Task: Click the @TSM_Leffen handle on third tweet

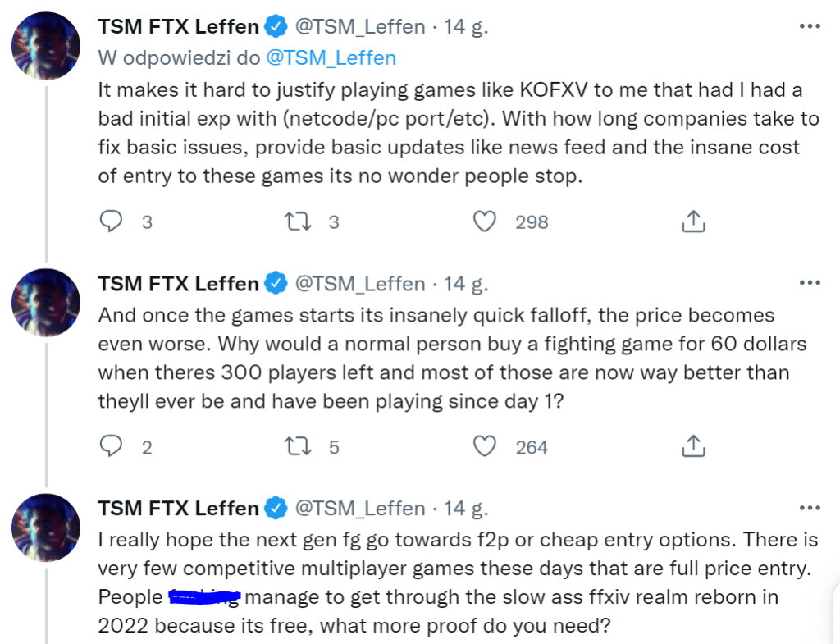Action: (x=359, y=509)
